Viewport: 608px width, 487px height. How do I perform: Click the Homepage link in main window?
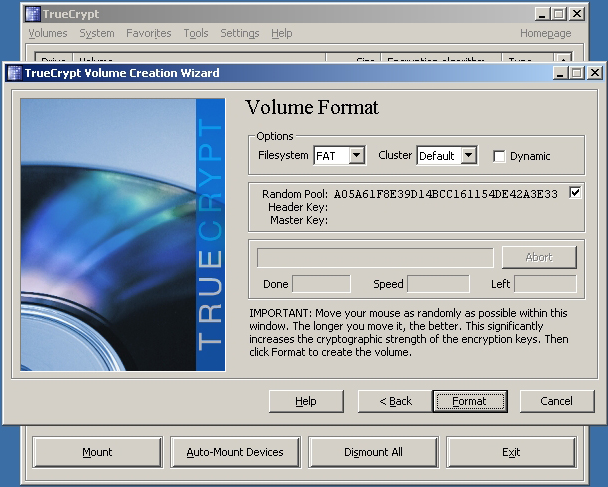[546, 33]
